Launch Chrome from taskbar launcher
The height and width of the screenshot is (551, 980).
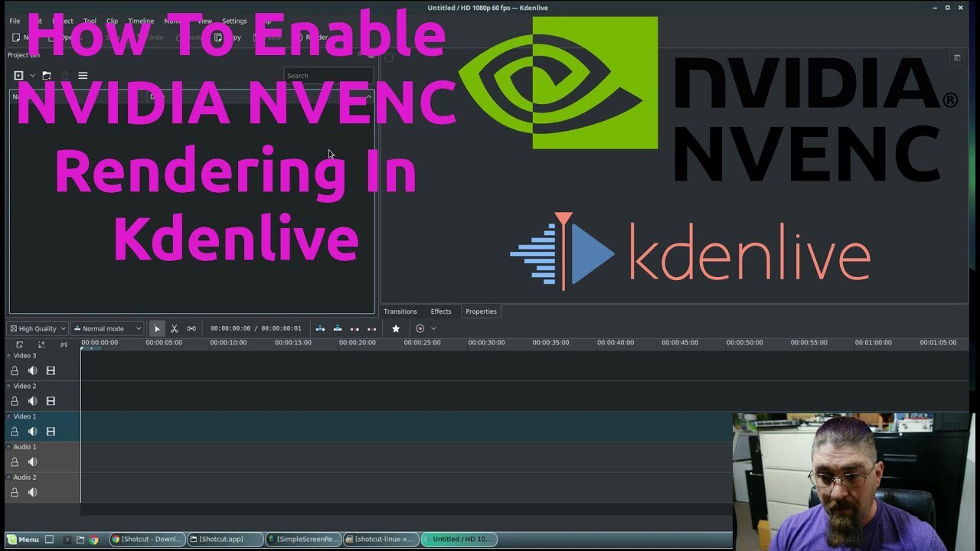94,539
